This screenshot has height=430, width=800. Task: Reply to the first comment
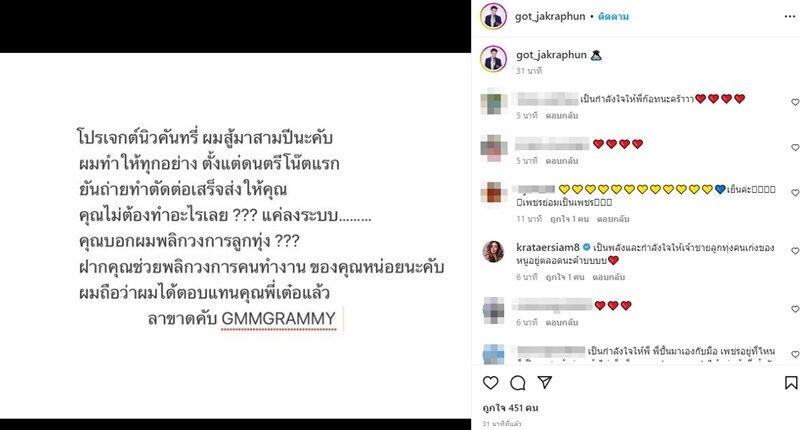562,116
